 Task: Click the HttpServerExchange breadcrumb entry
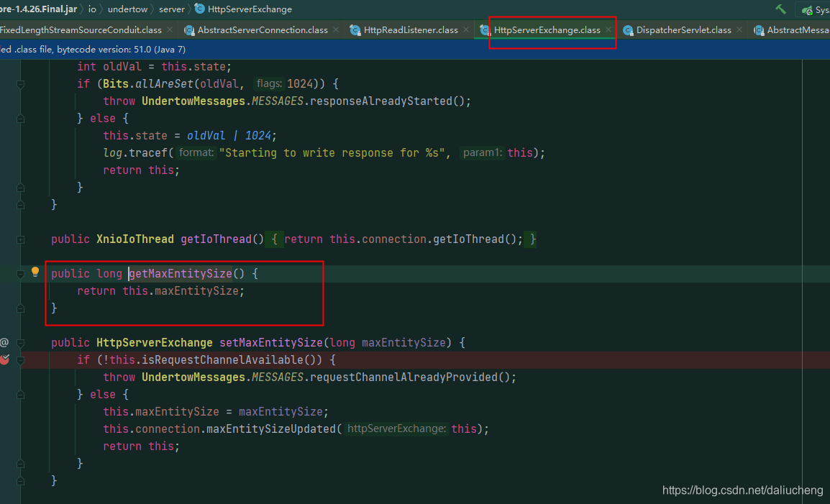pyautogui.click(x=244, y=9)
